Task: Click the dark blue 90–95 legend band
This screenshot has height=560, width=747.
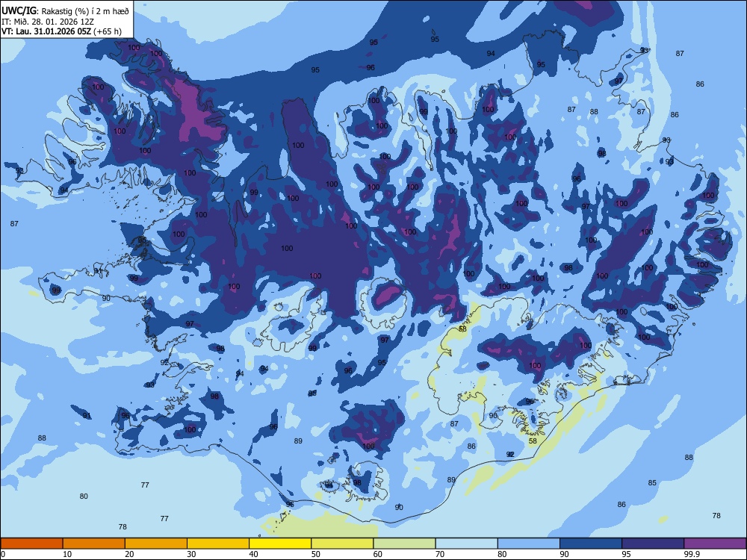Action: tap(591, 544)
